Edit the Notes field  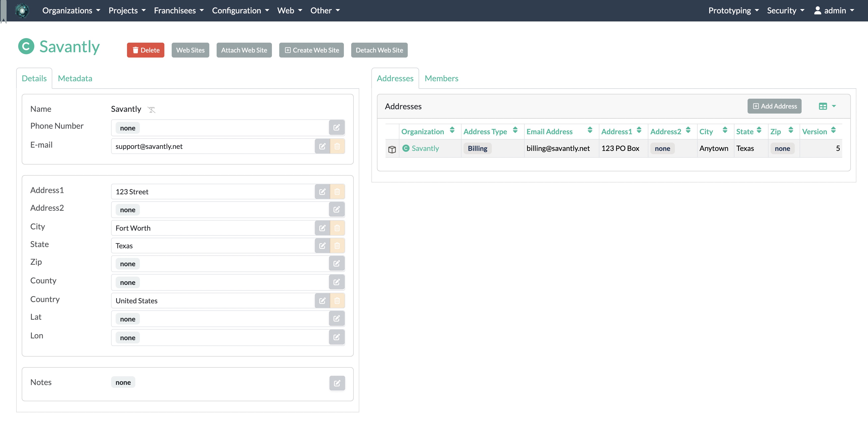pos(337,383)
